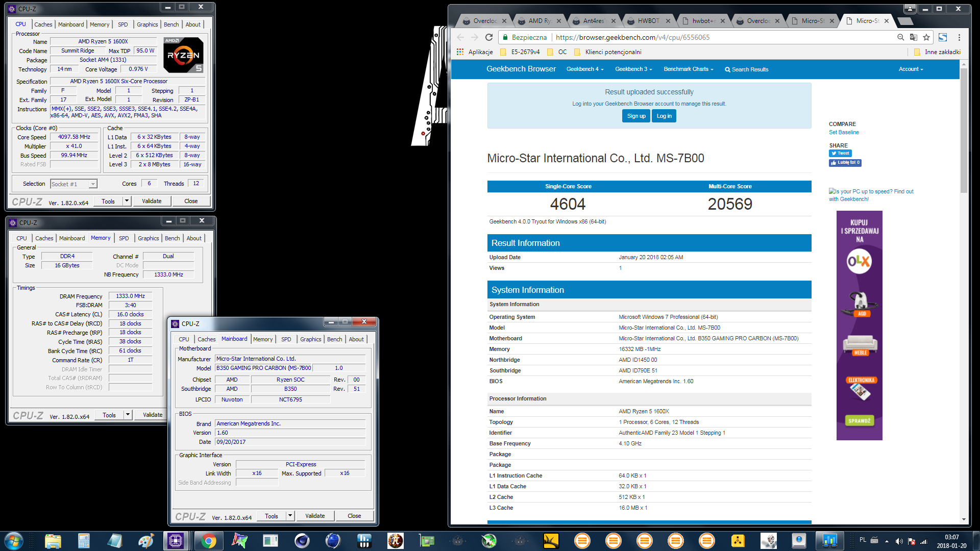
Task: Click Search Results in Geekbench navbar
Action: (746, 69)
